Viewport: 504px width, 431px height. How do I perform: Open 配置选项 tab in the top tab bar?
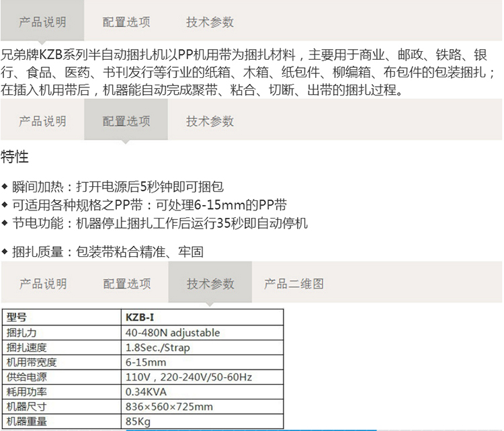tap(126, 22)
